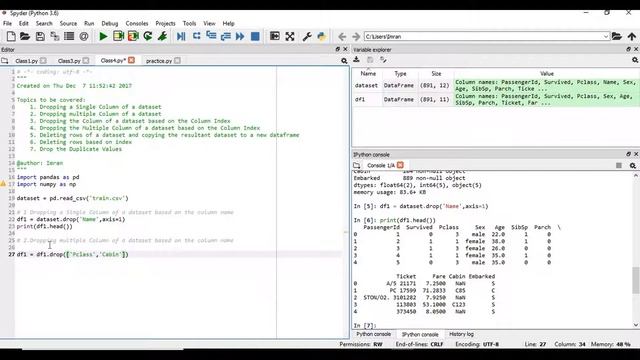Image resolution: width=640 pixels, height=360 pixels.
Task: Open IPython console options gear
Action: point(633,165)
